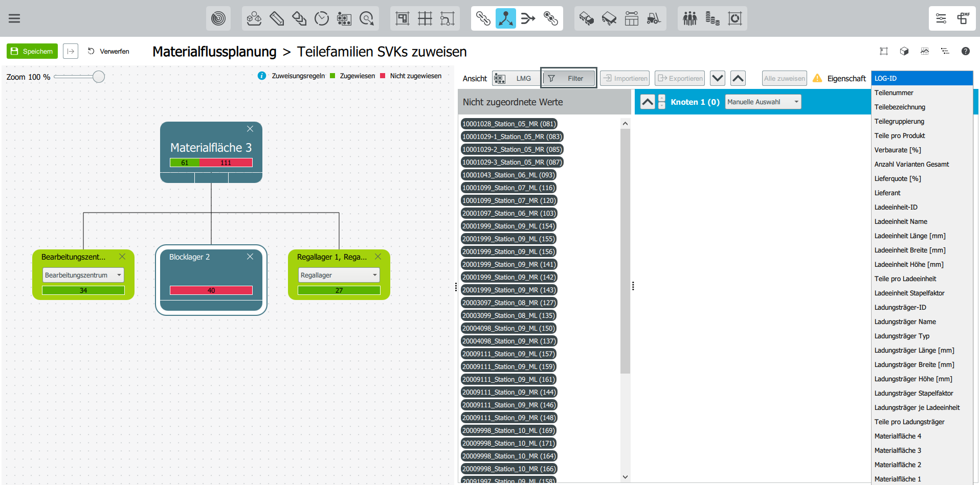The height and width of the screenshot is (485, 980).
Task: Select the people group icon
Action: (689, 19)
